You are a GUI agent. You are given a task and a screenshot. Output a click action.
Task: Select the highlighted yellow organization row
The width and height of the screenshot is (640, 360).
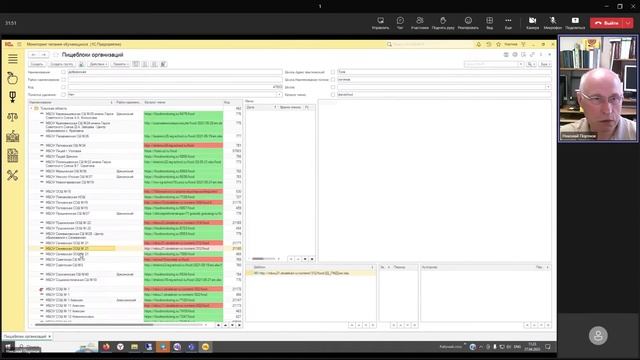click(x=136, y=248)
